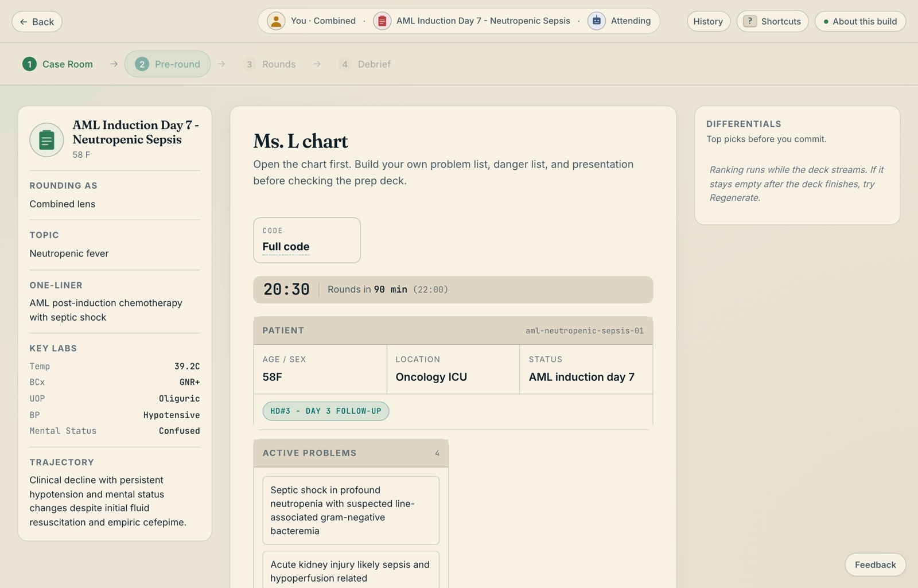Jump to the Debrief step

pos(364,64)
